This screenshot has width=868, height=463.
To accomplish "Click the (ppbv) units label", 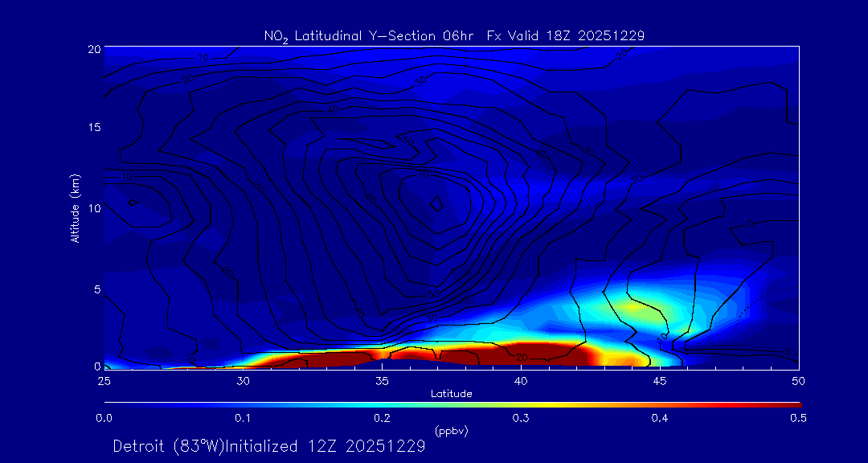I will pyautogui.click(x=451, y=431).
